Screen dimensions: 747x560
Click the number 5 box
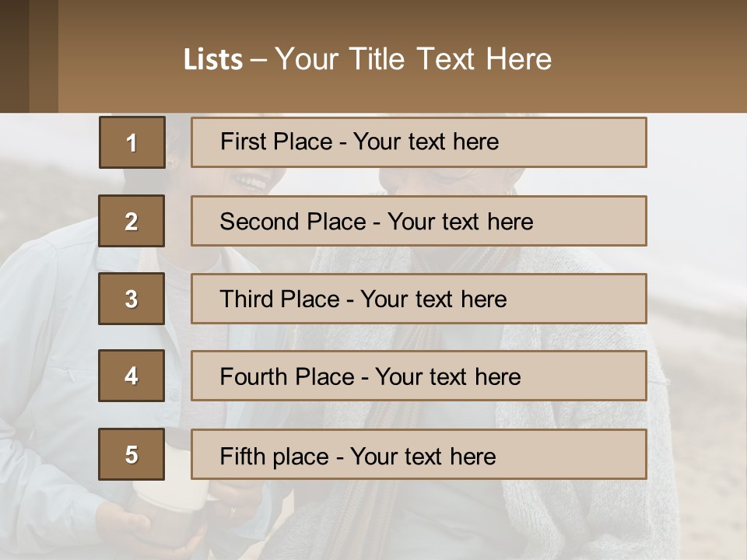[x=132, y=454]
